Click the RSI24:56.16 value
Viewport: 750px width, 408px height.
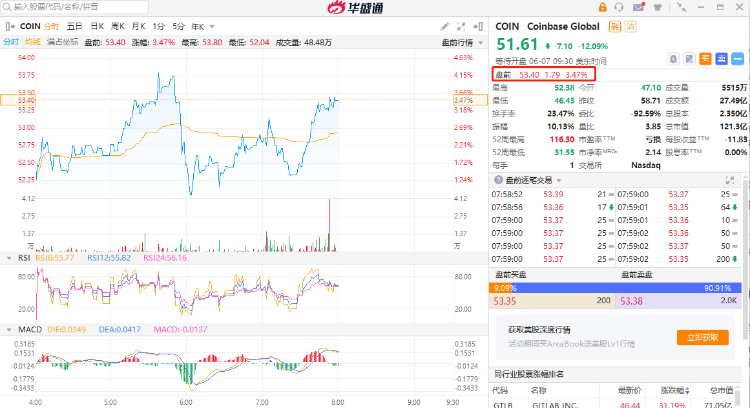[165, 258]
